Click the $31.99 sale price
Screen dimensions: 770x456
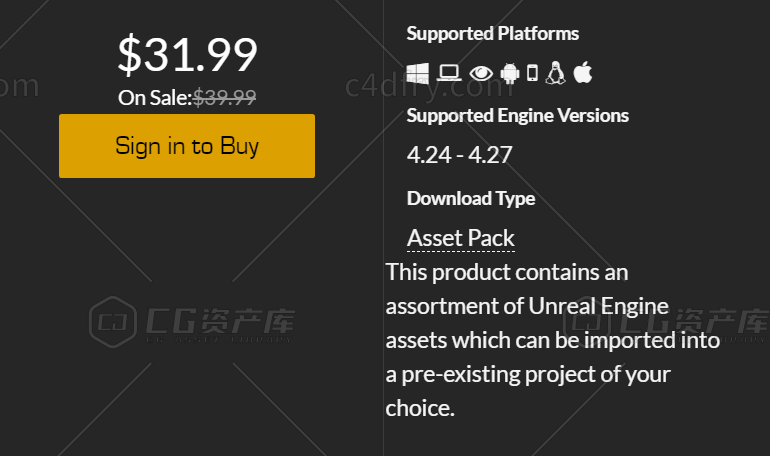tap(188, 54)
